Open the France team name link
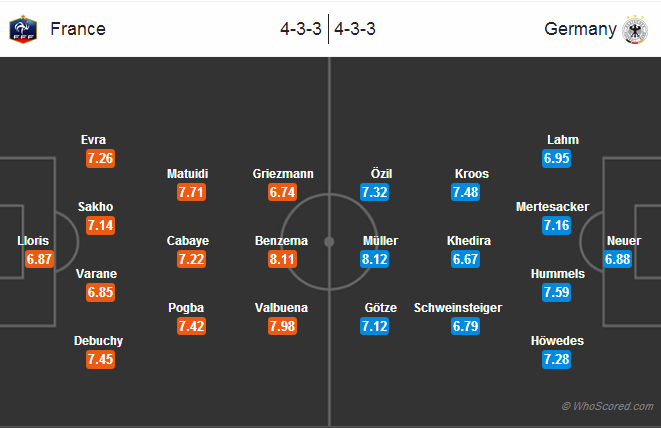Image resolution: width=661 pixels, height=428 pixels. [78, 29]
